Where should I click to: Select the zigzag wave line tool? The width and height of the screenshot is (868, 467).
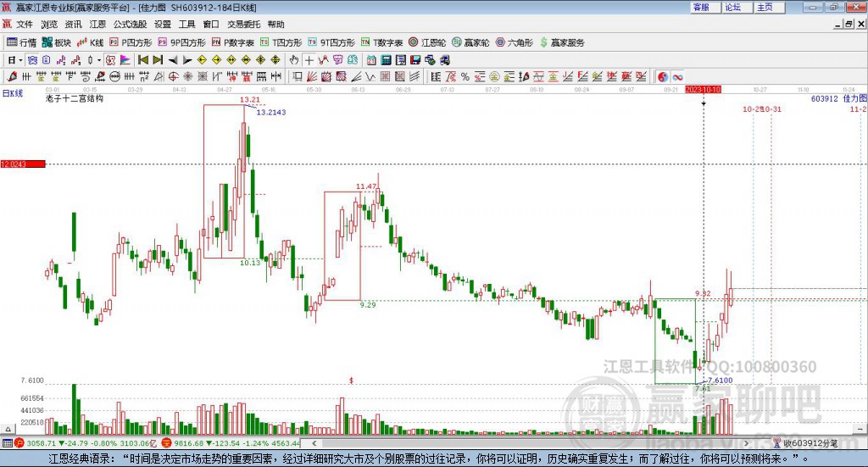(x=370, y=77)
